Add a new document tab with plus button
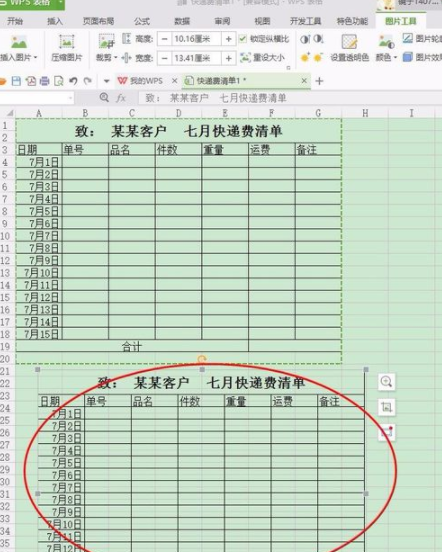This screenshot has height=552, width=442. [x=319, y=81]
